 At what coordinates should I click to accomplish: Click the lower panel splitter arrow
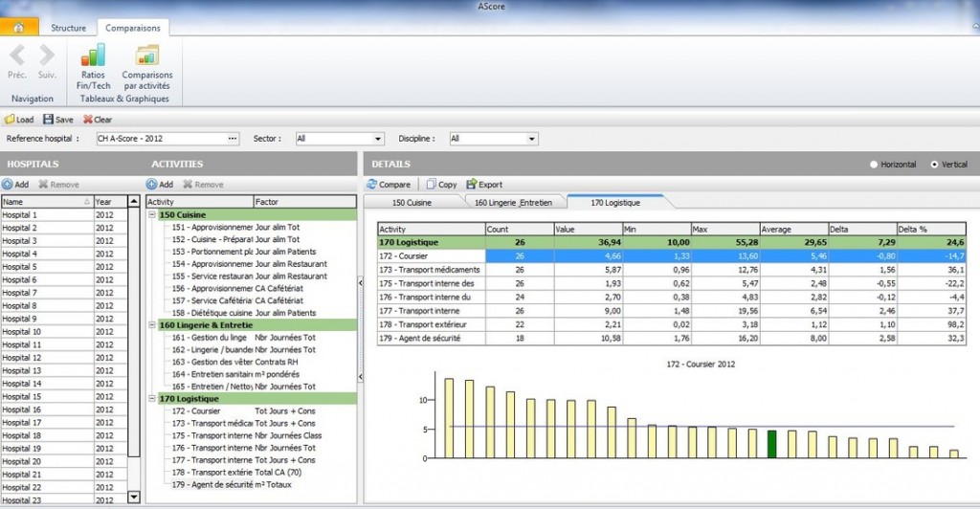tap(360, 377)
